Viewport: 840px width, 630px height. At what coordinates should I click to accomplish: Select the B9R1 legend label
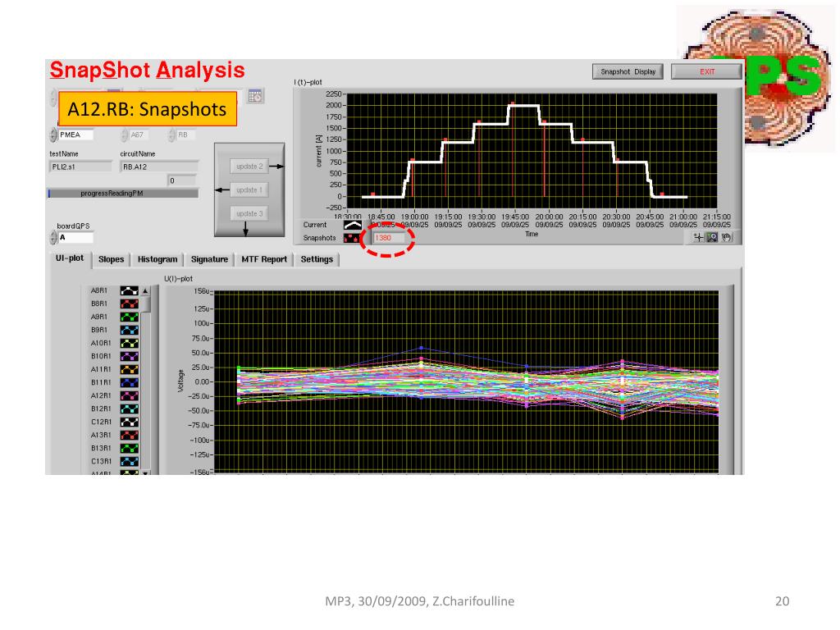click(99, 330)
